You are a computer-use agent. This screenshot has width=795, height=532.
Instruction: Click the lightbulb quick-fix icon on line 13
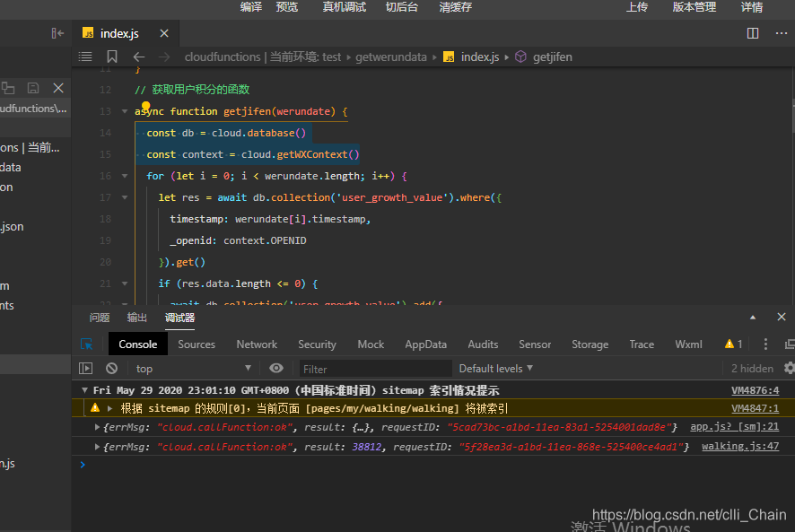point(146,106)
